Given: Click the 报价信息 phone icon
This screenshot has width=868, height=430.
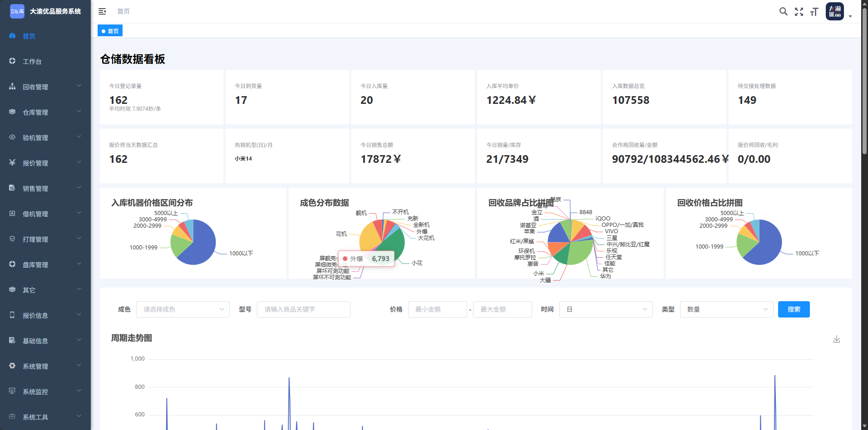Looking at the screenshot, I should [x=12, y=315].
